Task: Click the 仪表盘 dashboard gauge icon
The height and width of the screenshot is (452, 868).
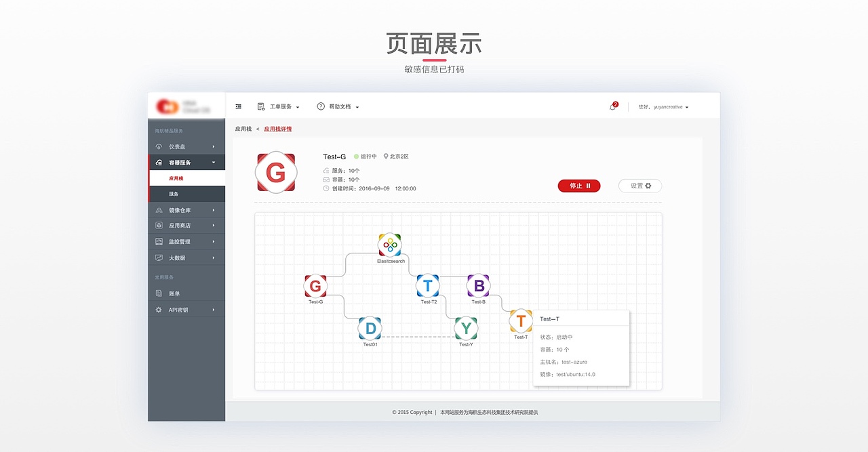Action: 159,146
